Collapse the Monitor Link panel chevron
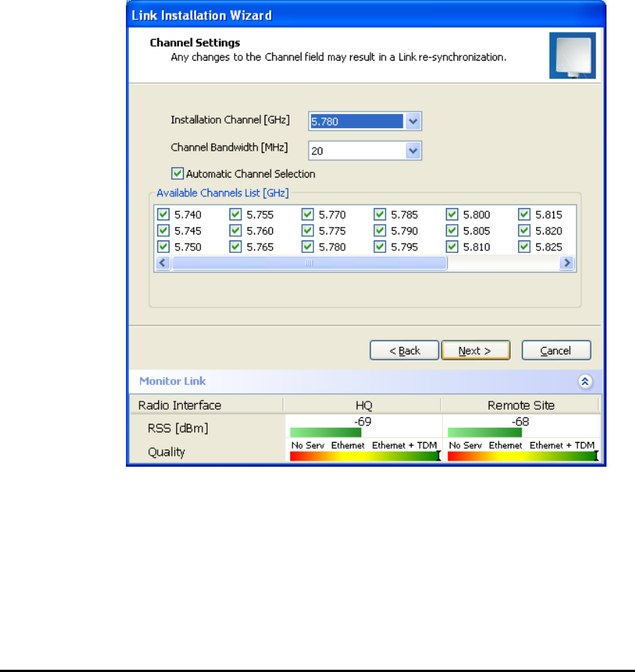The image size is (635, 672). coord(585,381)
